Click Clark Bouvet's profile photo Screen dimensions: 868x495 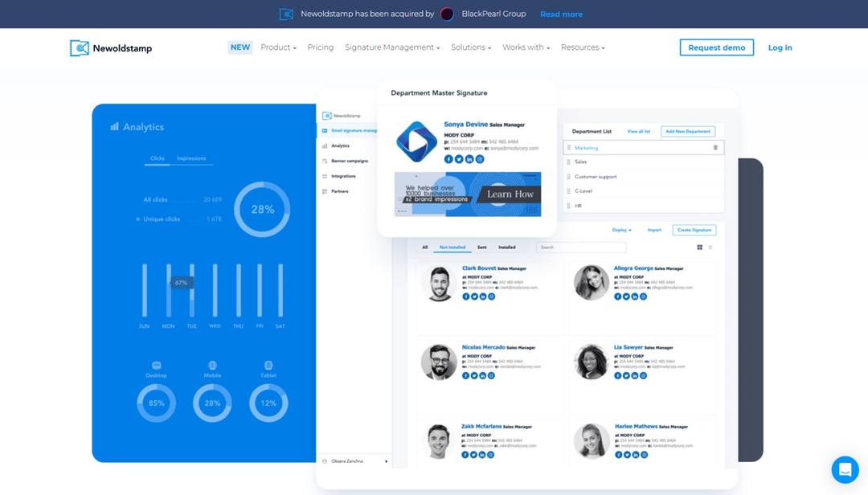click(439, 283)
